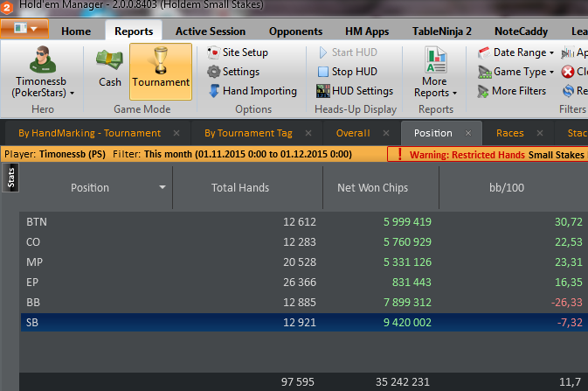Click the BB bb/100 value -26,33
The width and height of the screenshot is (588, 391).
point(567,302)
